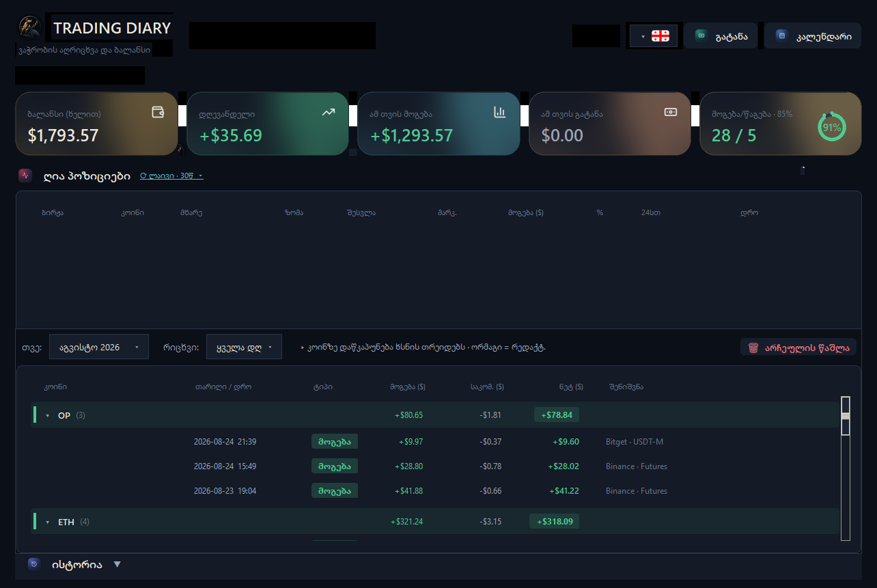The width and height of the screenshot is (877, 588).
Task: Select the ETH (4) group row label
Action: click(x=74, y=522)
